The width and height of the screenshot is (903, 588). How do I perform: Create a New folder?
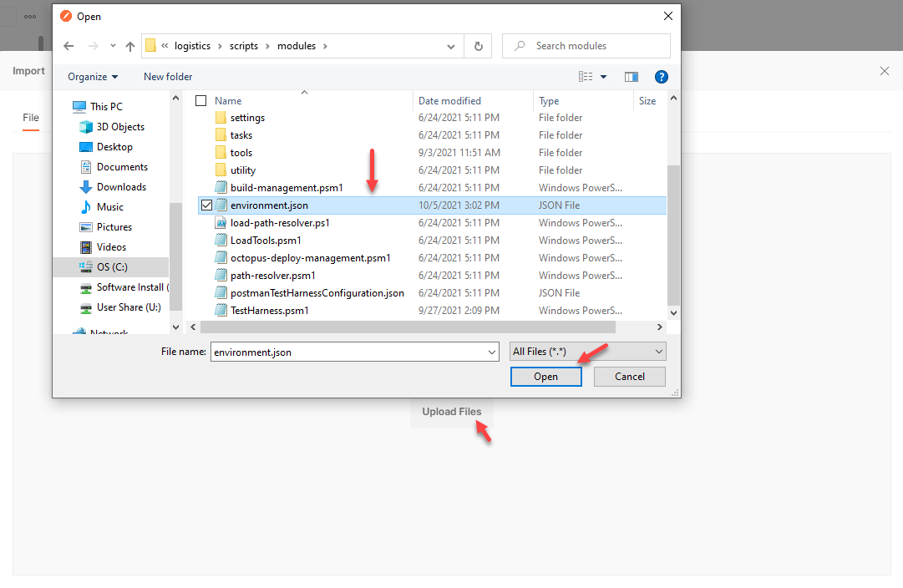168,77
